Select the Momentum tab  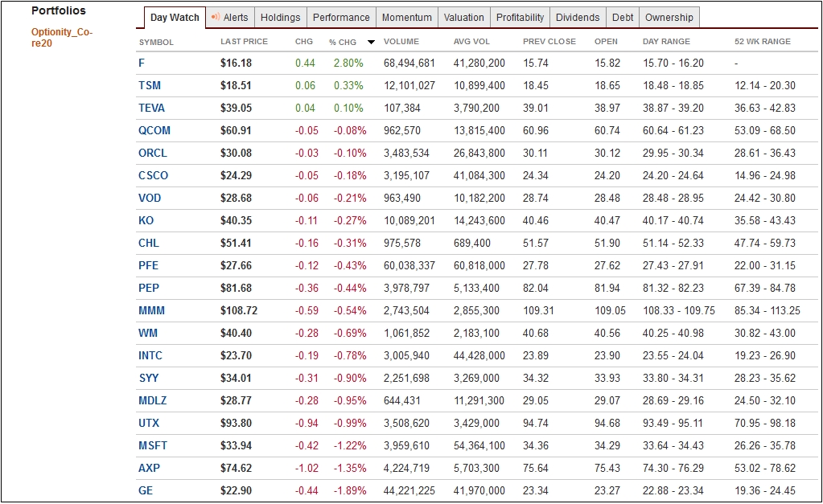pos(407,18)
